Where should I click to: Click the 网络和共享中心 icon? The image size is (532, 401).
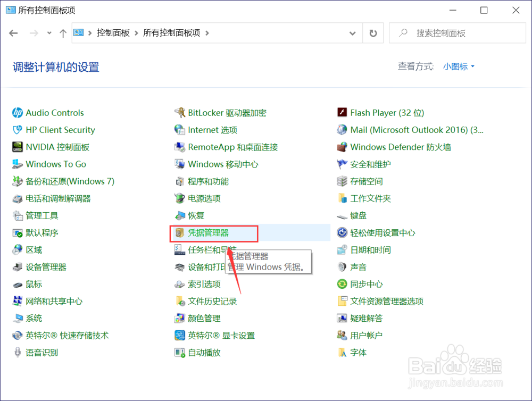coord(18,301)
